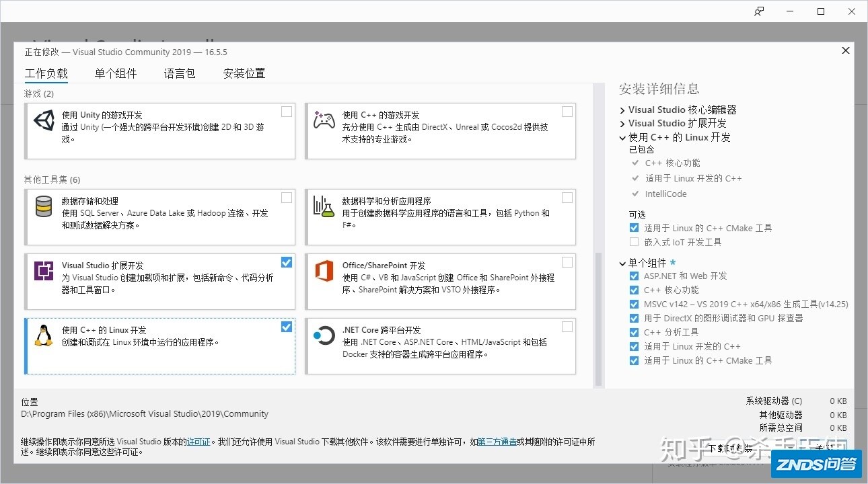Open the 第三方通告 link
Viewport: 868px width, 484px height.
(497, 442)
